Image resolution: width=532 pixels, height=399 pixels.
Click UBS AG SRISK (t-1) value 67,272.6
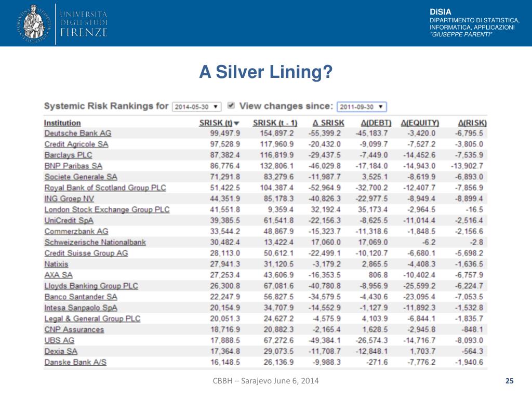pos(279,340)
